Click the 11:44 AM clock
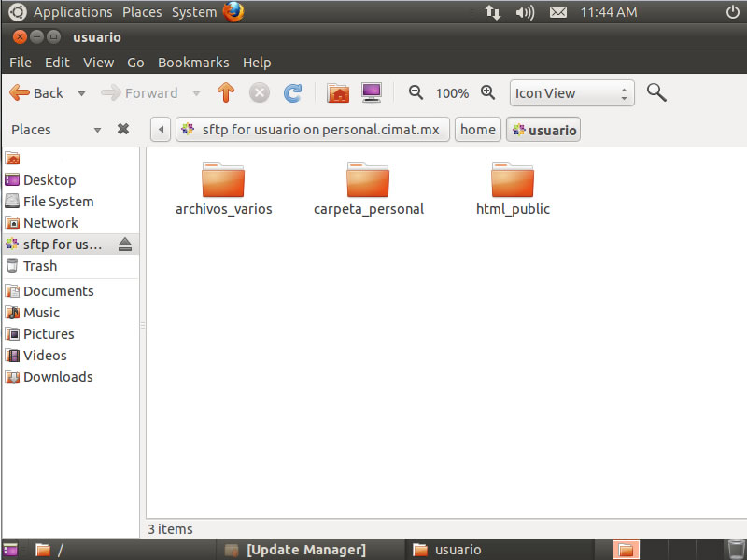747x560 pixels. tap(609, 12)
